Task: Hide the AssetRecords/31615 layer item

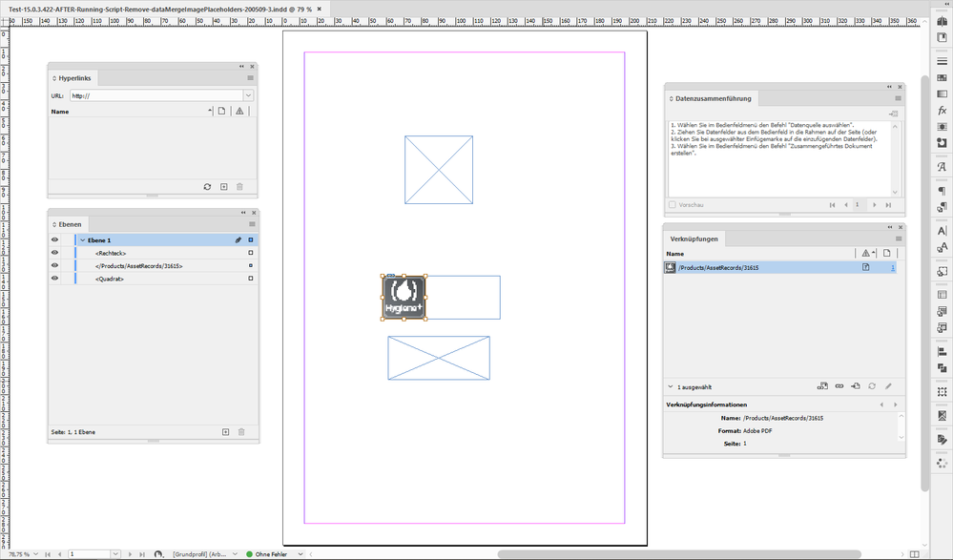Action: click(54, 266)
